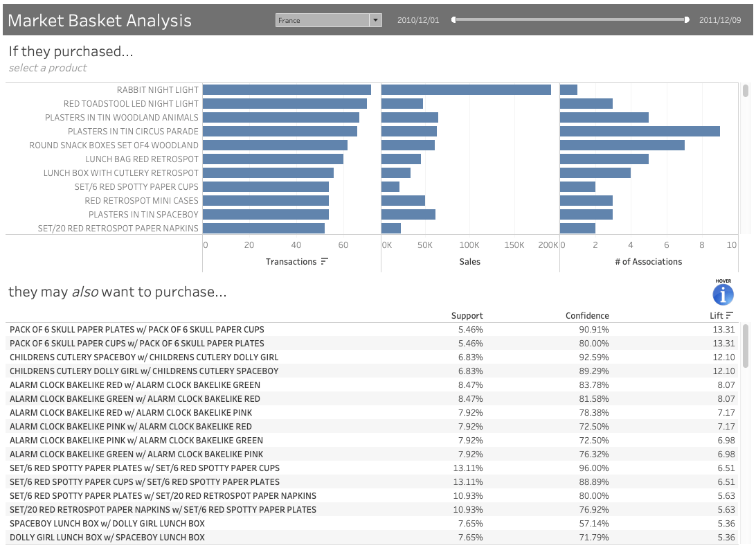Click the blue Hover info icon
The height and width of the screenshot is (548, 756).
tap(723, 294)
